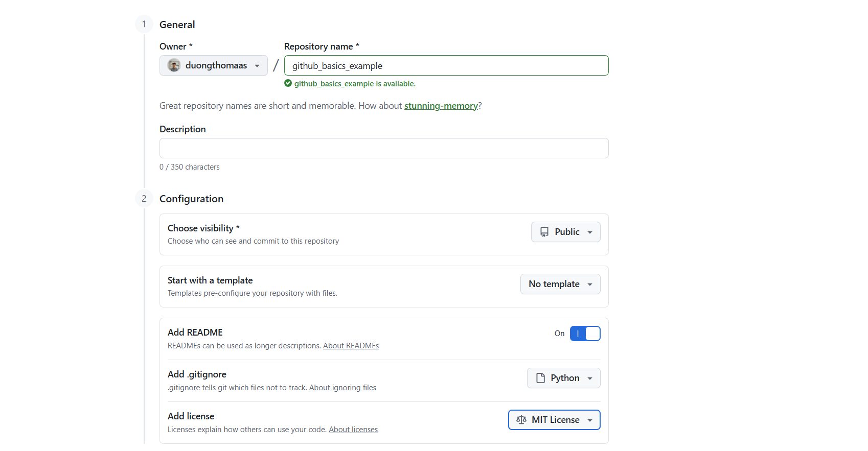
Task: Click the On label beside README switch
Action: click(x=559, y=334)
